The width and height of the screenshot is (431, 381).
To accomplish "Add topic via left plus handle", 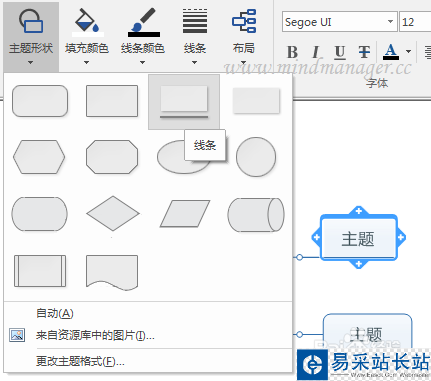I will click(316, 237).
